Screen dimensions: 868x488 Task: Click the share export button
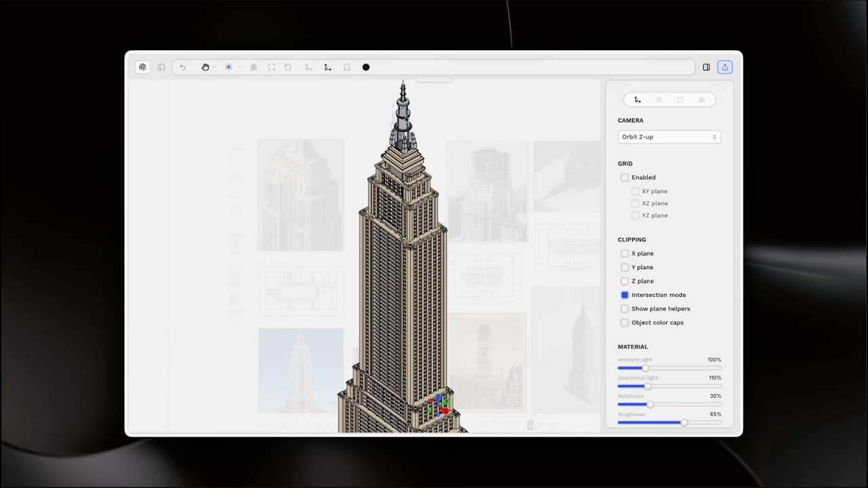(725, 67)
